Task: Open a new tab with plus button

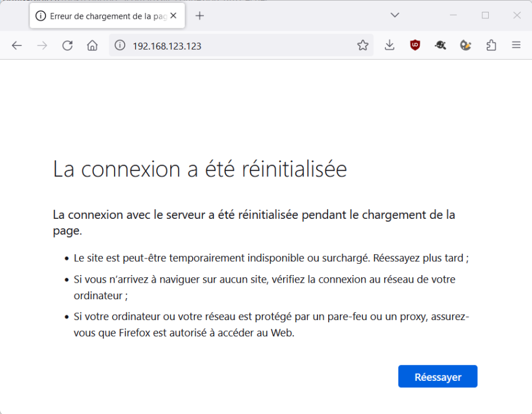Action: pyautogui.click(x=200, y=16)
